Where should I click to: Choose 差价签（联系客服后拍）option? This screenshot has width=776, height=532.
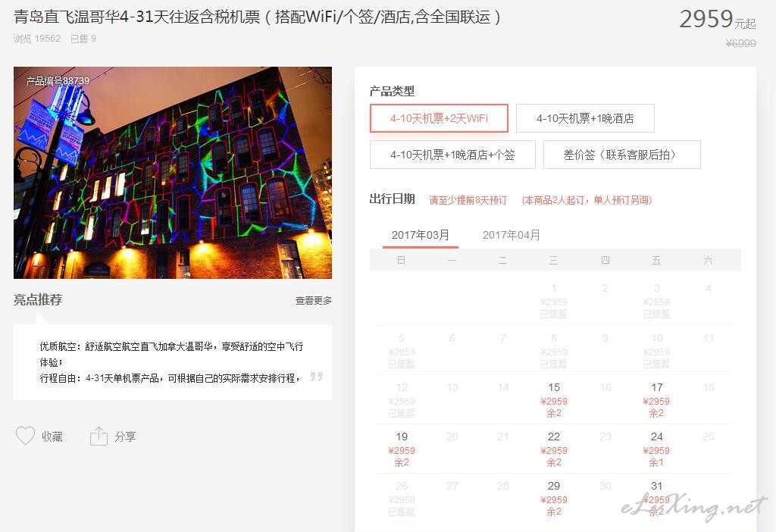click(x=621, y=155)
